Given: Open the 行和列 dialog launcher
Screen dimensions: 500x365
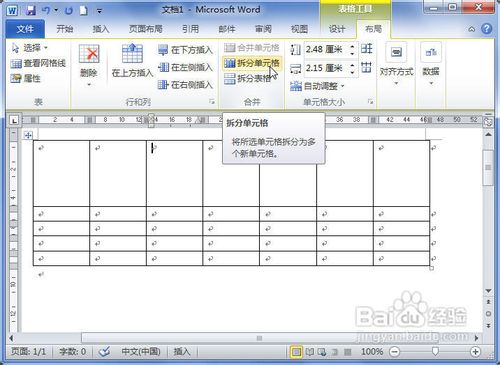Looking at the screenshot, I should pos(212,102).
